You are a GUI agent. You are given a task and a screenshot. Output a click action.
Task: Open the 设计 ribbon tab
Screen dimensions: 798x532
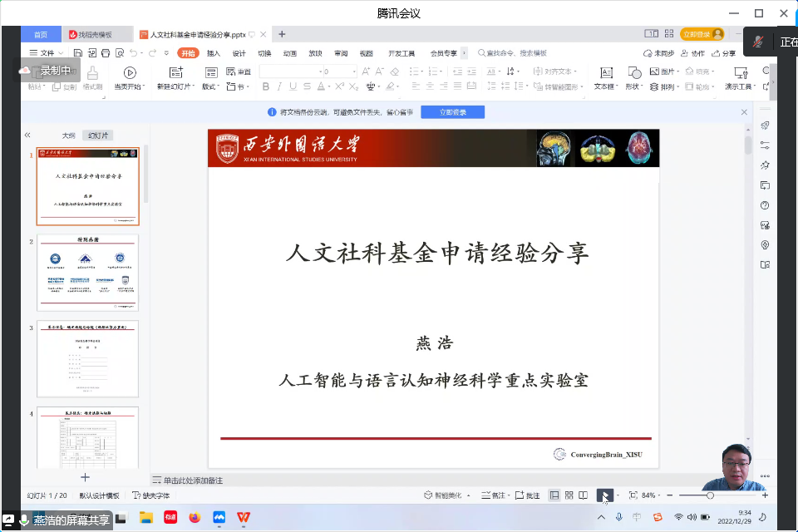239,53
